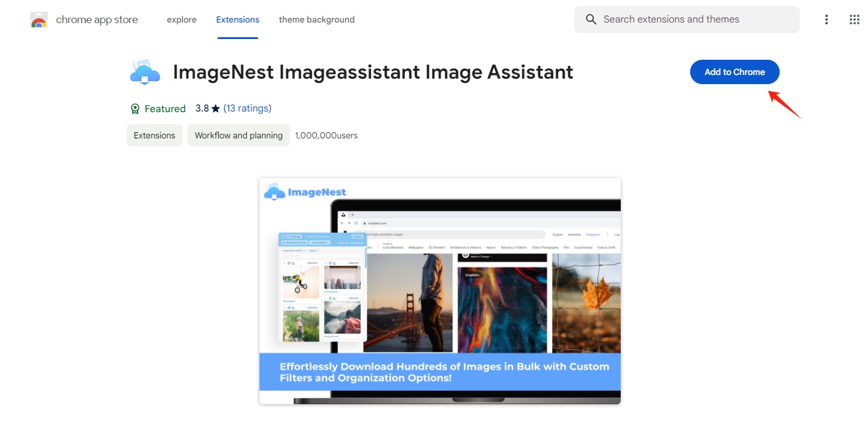868x442 pixels.
Task: Click the ImageNest logo inside the preview image
Action: [305, 192]
